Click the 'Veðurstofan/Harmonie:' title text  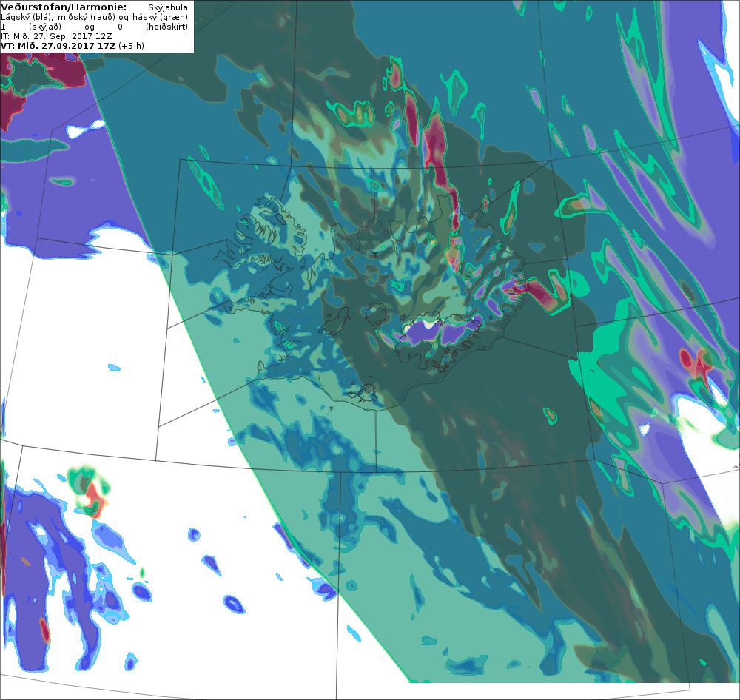(x=64, y=7)
